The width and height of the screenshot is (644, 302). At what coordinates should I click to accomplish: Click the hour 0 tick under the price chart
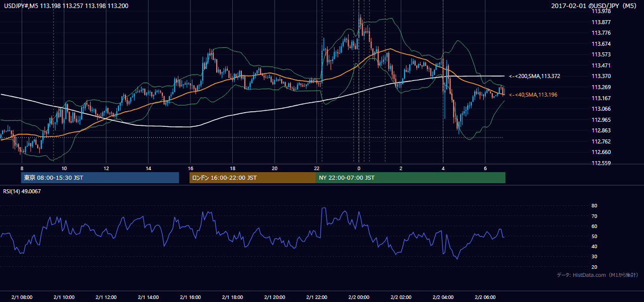358,168
